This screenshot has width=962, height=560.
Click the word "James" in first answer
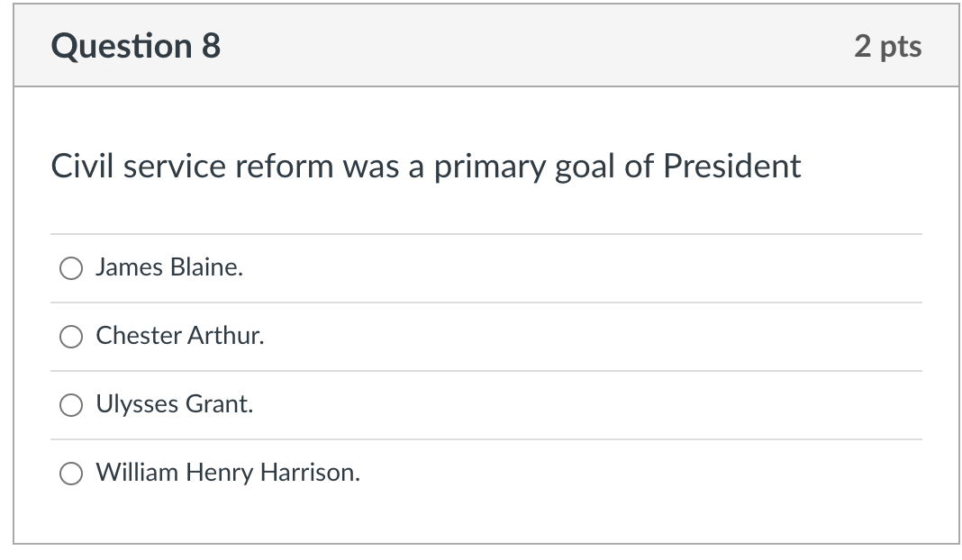click(129, 267)
